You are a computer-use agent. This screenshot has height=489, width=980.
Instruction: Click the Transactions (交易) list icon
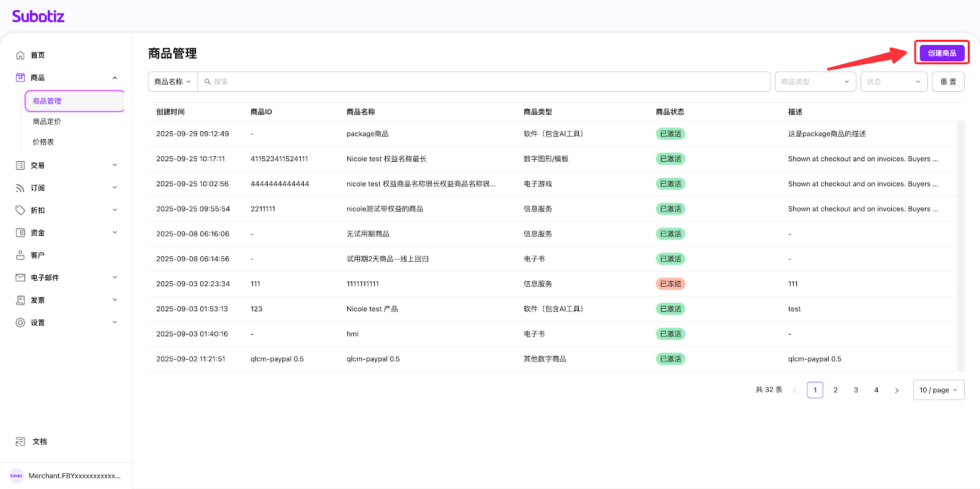coord(20,165)
